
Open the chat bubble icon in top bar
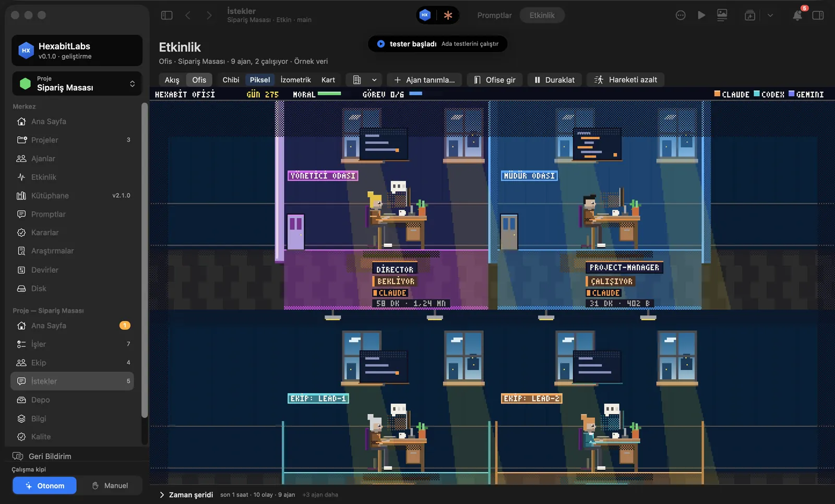point(681,15)
